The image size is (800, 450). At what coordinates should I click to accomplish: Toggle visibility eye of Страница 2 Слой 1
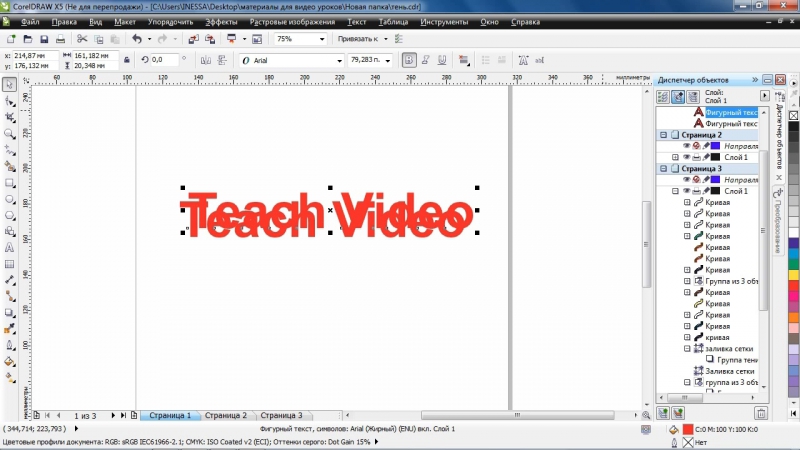pos(687,157)
